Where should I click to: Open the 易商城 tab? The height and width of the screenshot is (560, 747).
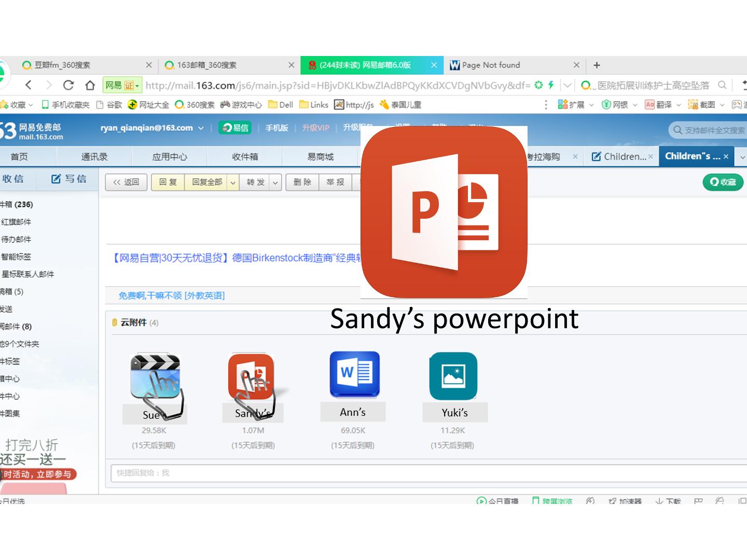click(x=321, y=157)
